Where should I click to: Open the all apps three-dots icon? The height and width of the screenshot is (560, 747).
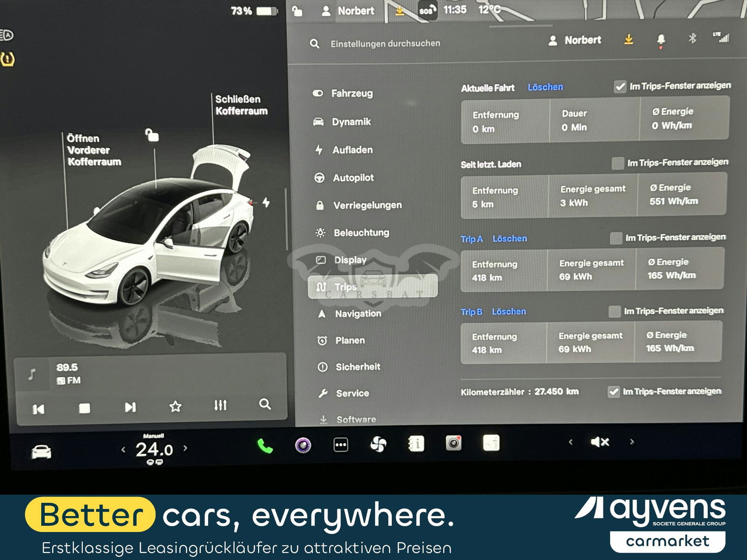pyautogui.click(x=341, y=445)
